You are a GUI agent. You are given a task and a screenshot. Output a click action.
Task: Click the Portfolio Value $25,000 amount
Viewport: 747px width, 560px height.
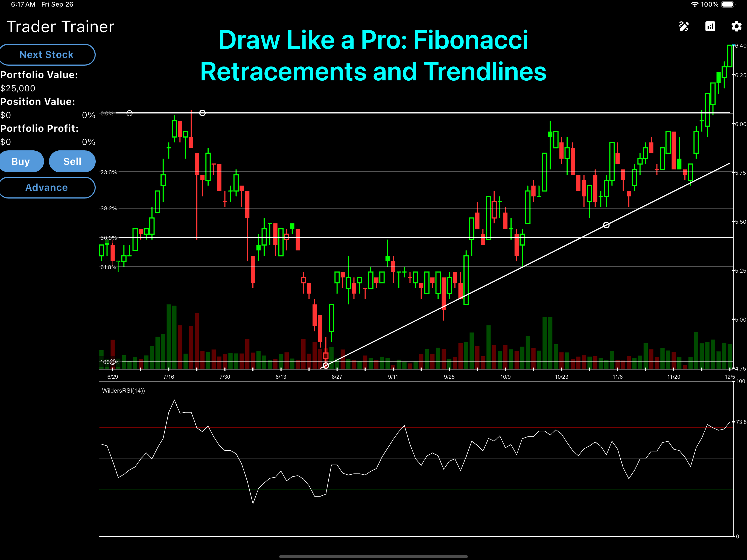tap(17, 89)
